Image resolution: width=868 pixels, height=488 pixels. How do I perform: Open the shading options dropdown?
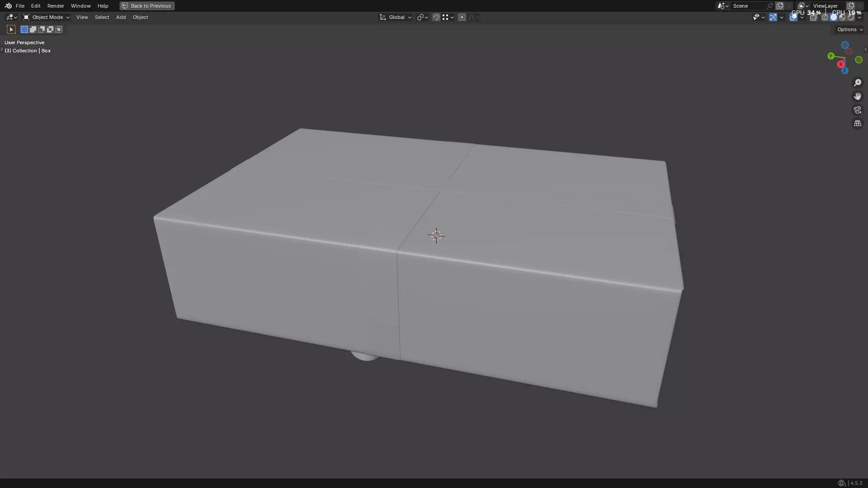(859, 17)
